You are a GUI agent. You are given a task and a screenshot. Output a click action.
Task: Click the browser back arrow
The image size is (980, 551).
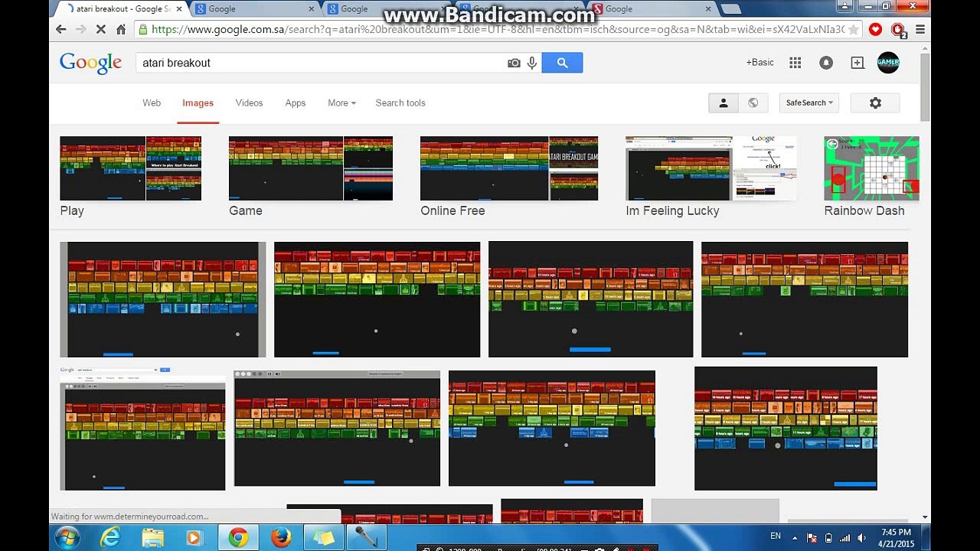click(x=61, y=29)
